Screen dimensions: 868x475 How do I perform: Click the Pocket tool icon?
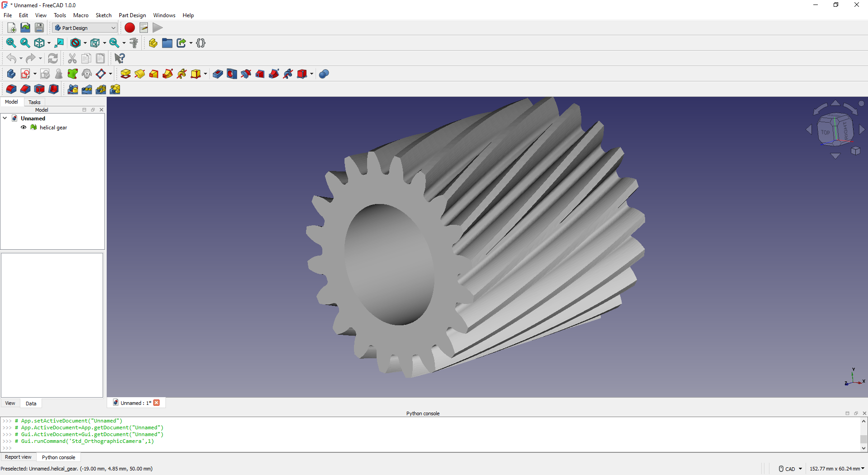click(217, 74)
